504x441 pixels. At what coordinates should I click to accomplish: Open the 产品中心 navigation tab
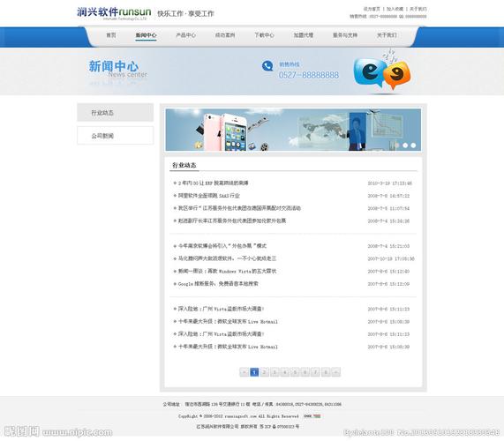(x=185, y=35)
